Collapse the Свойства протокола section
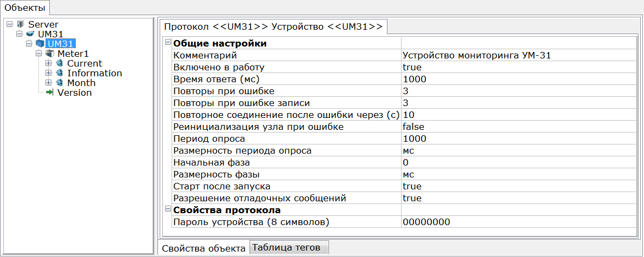 168,210
